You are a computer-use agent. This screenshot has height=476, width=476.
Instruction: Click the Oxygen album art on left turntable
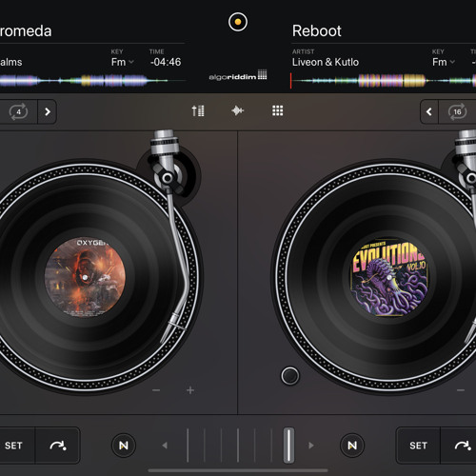coord(85,278)
